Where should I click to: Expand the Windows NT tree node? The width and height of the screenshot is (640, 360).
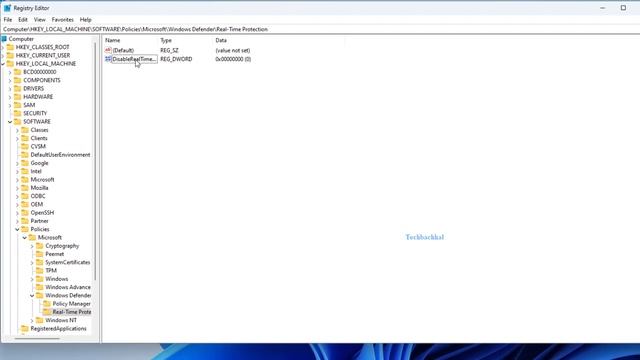tap(32, 320)
